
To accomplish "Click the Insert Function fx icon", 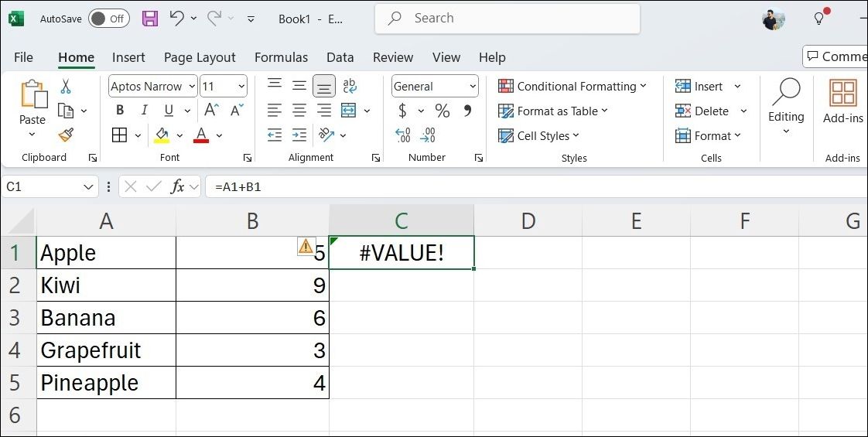I will pos(177,186).
